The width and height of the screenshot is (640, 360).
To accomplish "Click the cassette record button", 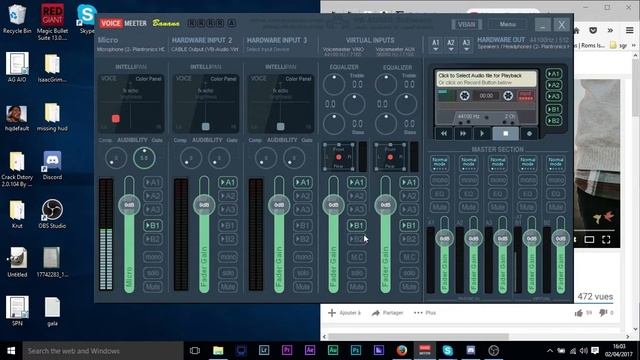I will pos(529,133).
